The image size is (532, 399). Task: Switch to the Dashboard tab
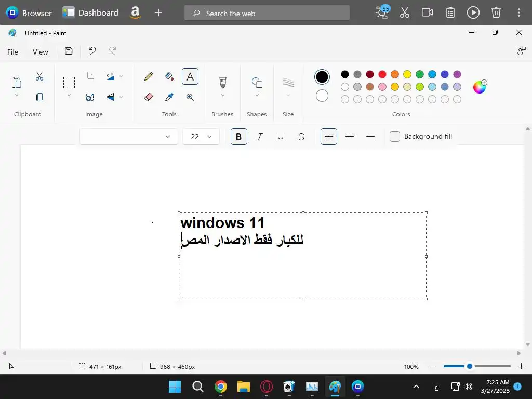pyautogui.click(x=90, y=13)
